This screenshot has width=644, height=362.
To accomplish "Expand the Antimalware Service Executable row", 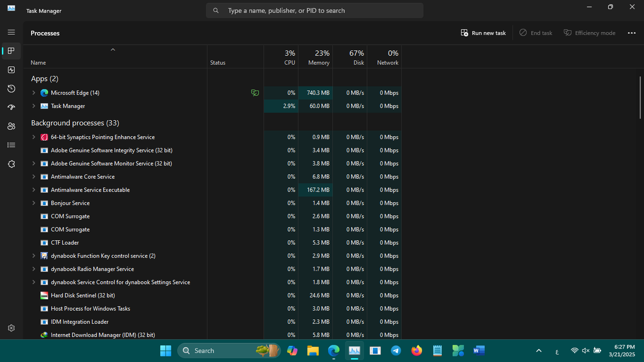I will [34, 190].
